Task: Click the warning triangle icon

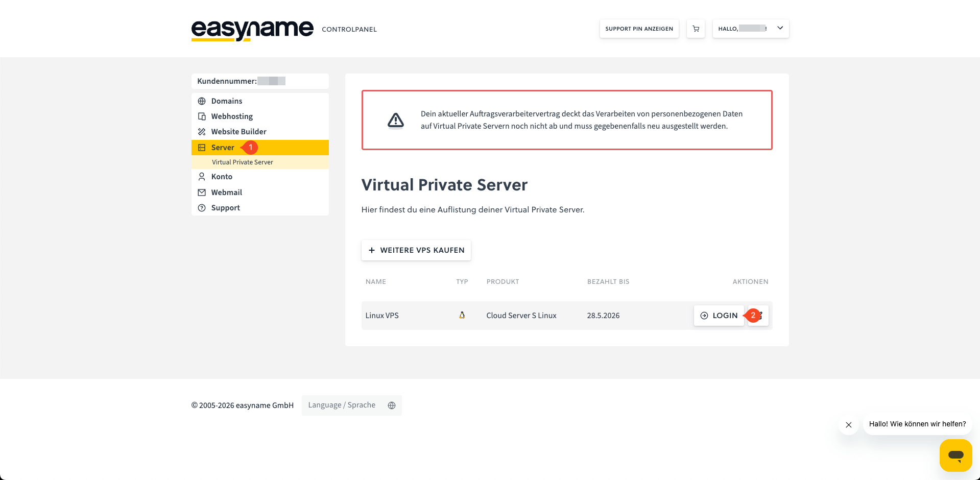Action: coord(395,121)
